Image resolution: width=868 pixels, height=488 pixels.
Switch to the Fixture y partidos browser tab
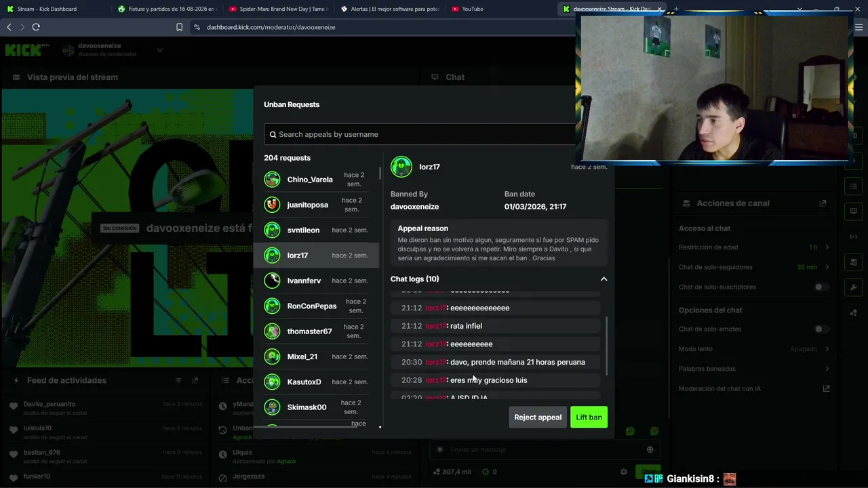click(x=165, y=9)
